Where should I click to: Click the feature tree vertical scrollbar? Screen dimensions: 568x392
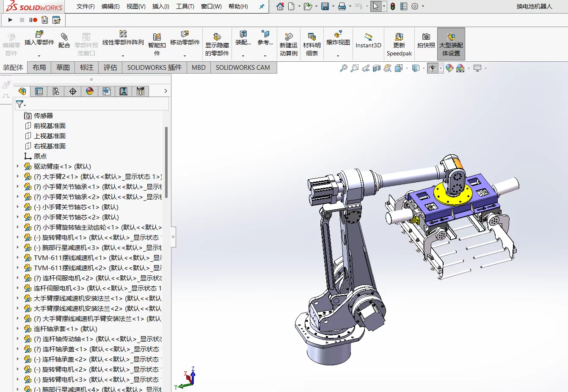pos(166,162)
